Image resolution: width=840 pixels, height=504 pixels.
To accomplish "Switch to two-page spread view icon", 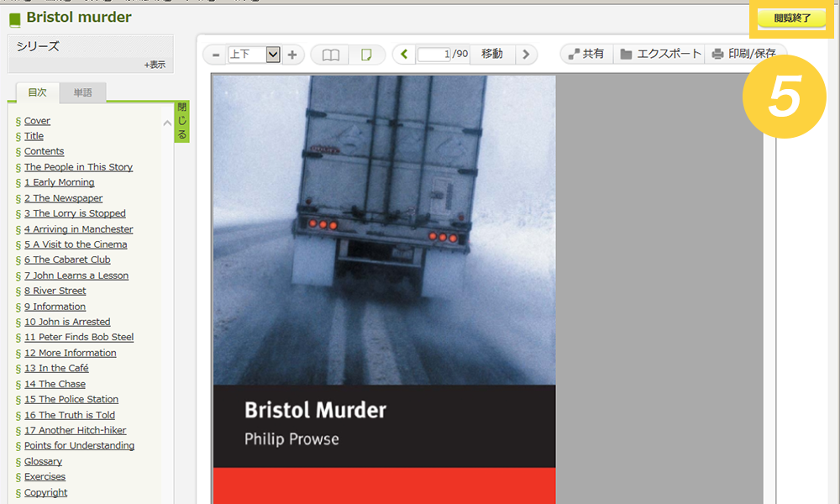I will click(330, 55).
